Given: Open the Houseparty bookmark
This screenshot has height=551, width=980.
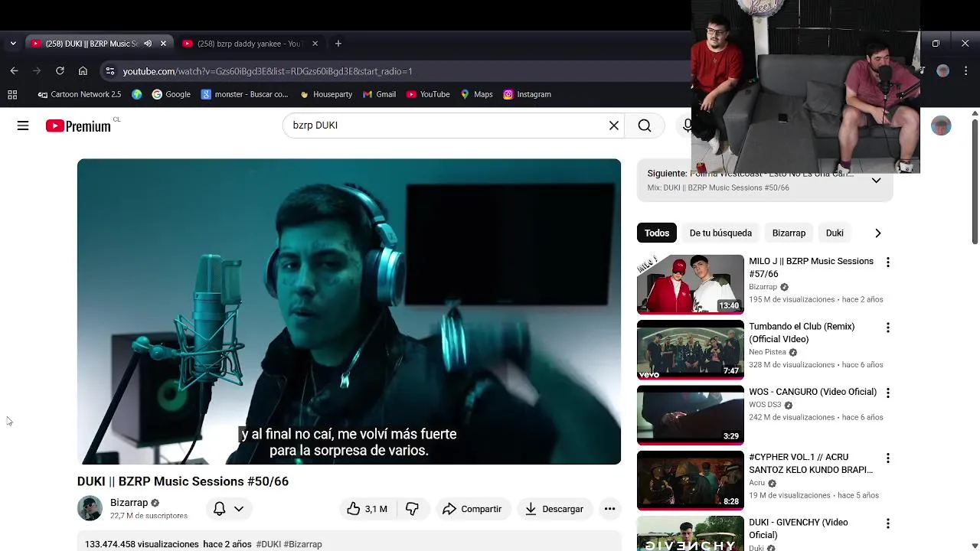Looking at the screenshot, I should tap(326, 94).
